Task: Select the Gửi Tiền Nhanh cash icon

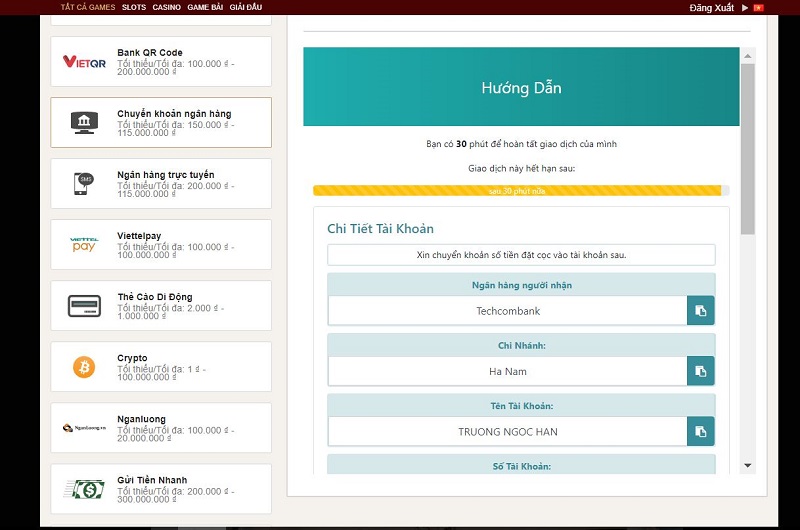Action: 84,489
